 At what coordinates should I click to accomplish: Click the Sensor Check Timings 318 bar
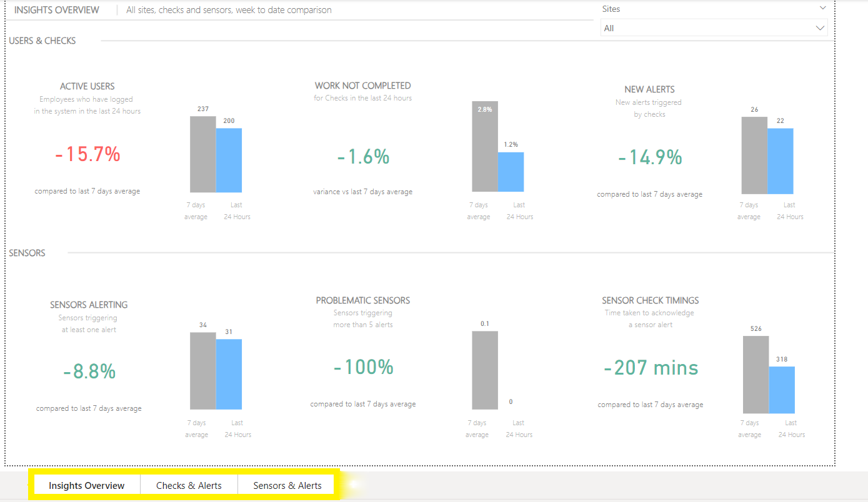[x=781, y=390]
